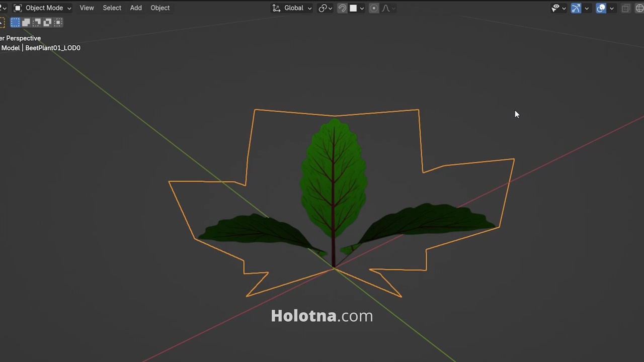Image resolution: width=644 pixels, height=362 pixels.
Task: Open the Object Mode dropdown
Action: [x=42, y=8]
